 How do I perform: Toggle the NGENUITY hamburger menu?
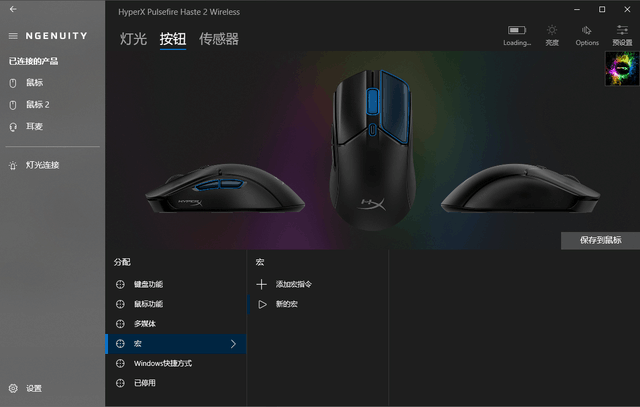tap(13, 36)
